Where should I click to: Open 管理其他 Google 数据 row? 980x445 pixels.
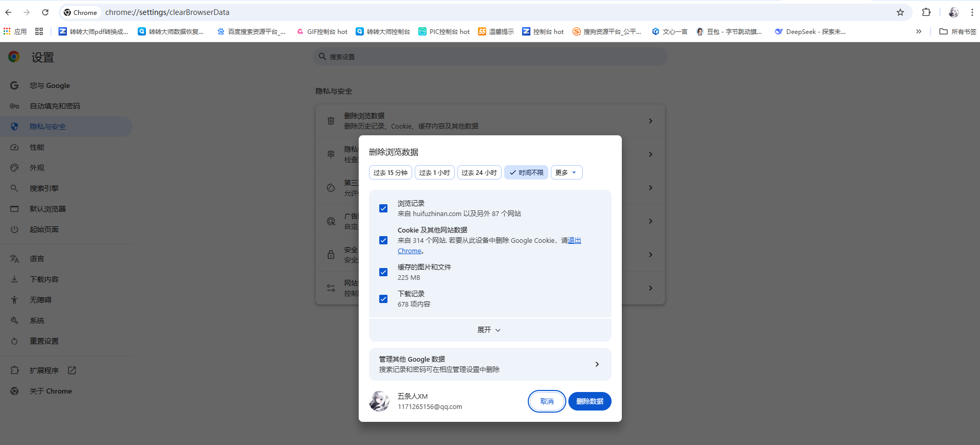pyautogui.click(x=490, y=364)
